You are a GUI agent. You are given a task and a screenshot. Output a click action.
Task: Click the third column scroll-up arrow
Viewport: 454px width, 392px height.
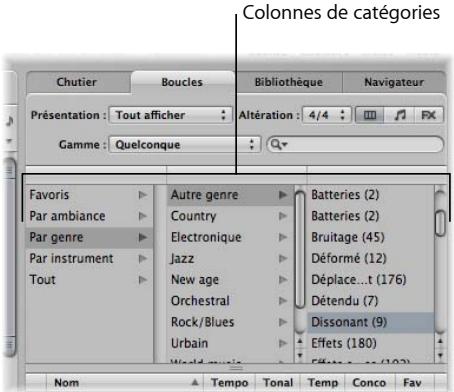tap(440, 341)
